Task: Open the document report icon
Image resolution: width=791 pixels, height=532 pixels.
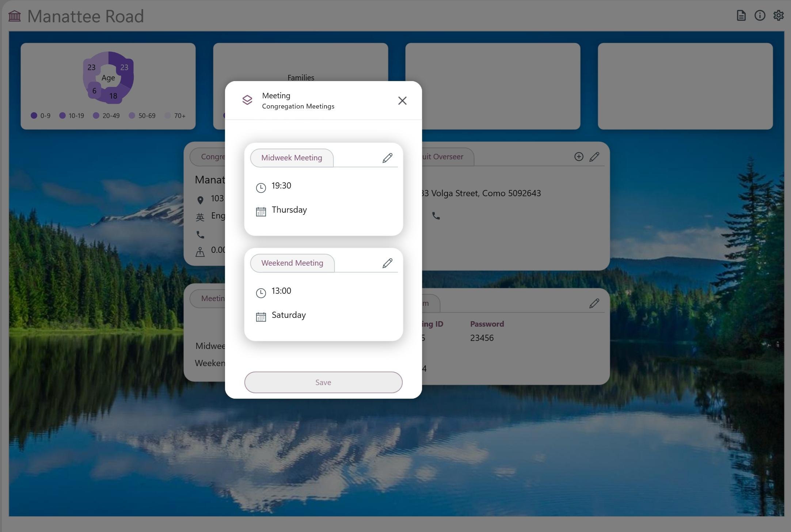Action: 741,16
